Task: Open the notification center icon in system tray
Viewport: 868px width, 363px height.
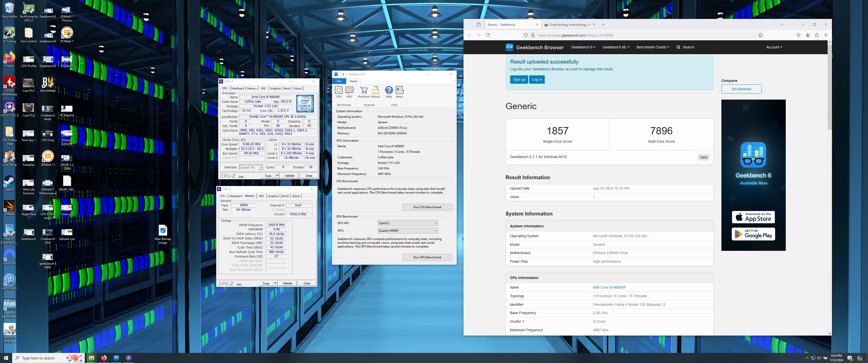Action: pyautogui.click(x=850, y=358)
